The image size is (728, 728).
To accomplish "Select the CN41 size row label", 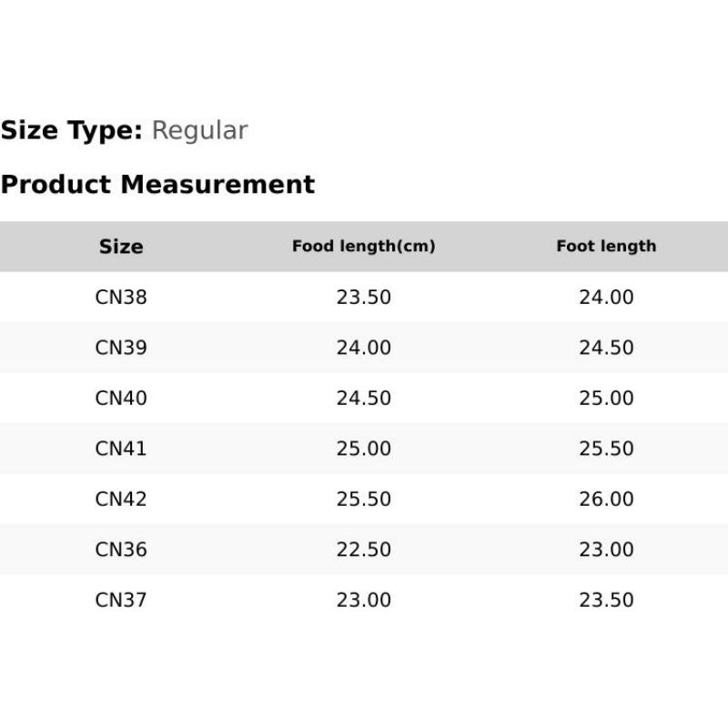I will (121, 449).
